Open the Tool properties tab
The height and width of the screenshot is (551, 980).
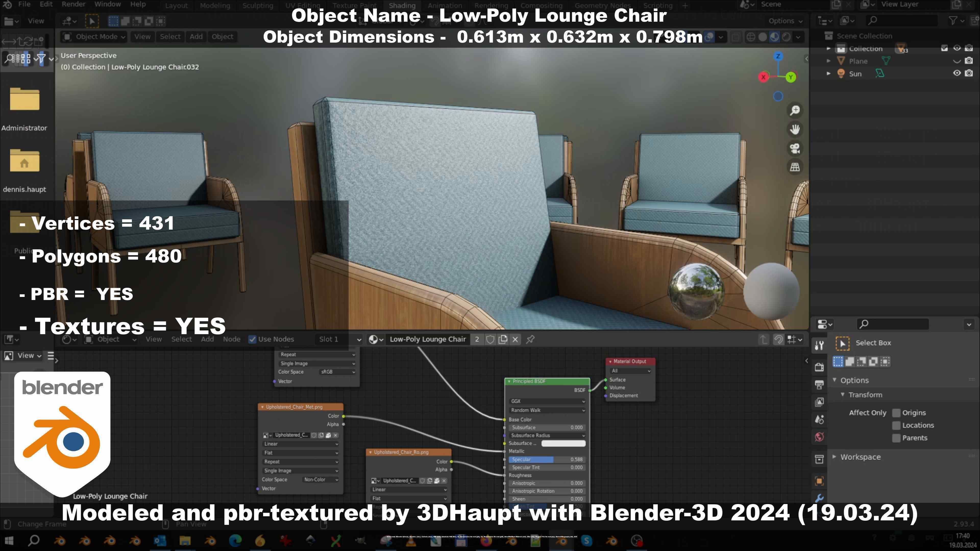click(819, 346)
